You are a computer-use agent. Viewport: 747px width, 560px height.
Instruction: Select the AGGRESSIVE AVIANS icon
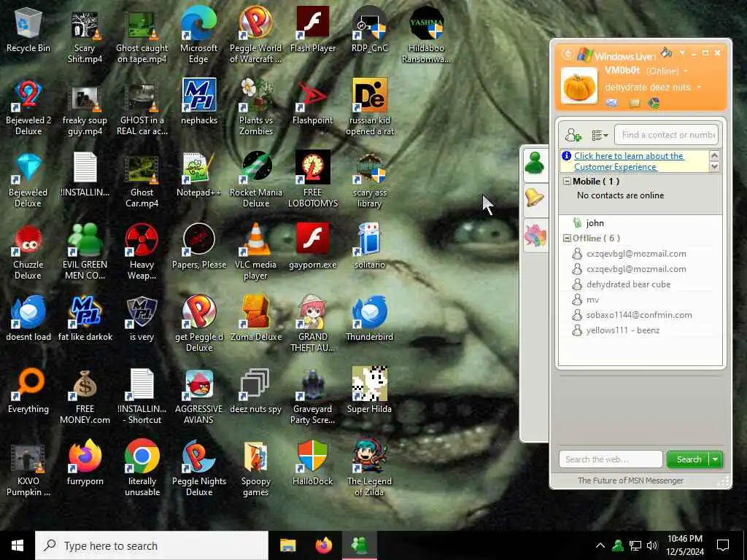(x=198, y=396)
